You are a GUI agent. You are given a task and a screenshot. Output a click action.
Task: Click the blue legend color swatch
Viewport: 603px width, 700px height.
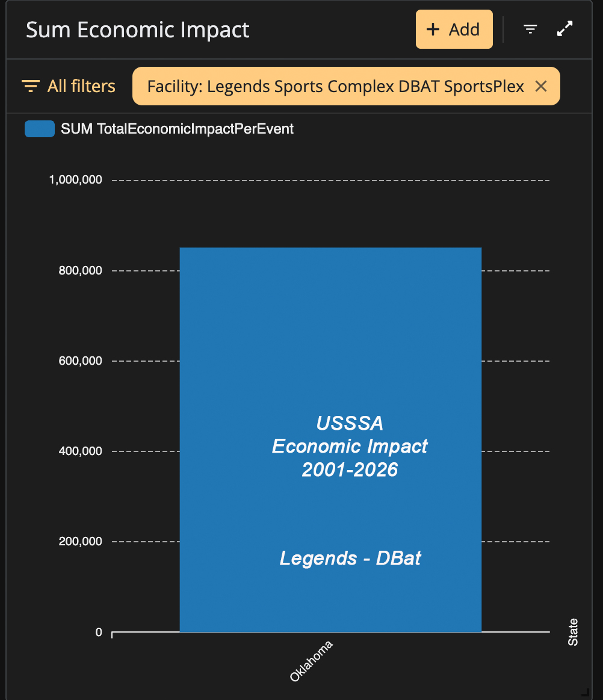40,129
